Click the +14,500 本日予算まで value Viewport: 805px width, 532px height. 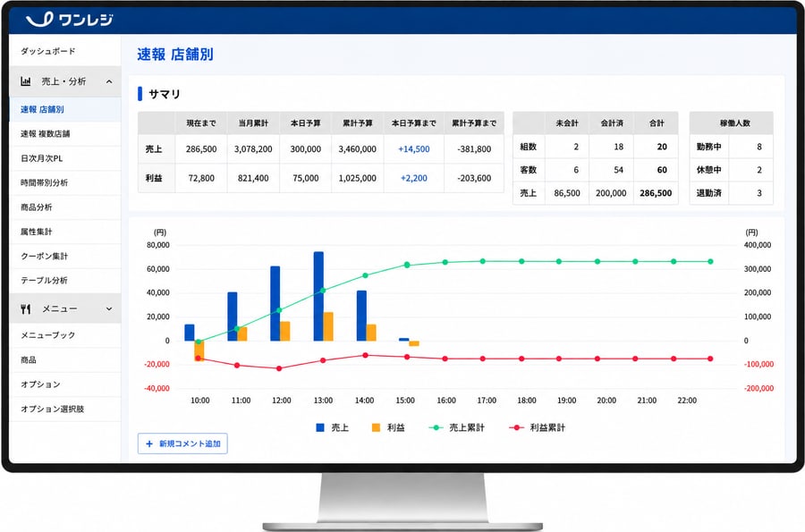pos(414,149)
